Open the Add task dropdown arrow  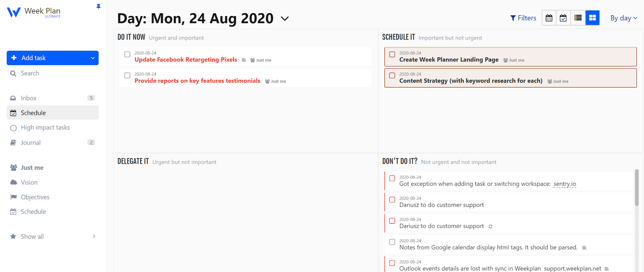93,58
